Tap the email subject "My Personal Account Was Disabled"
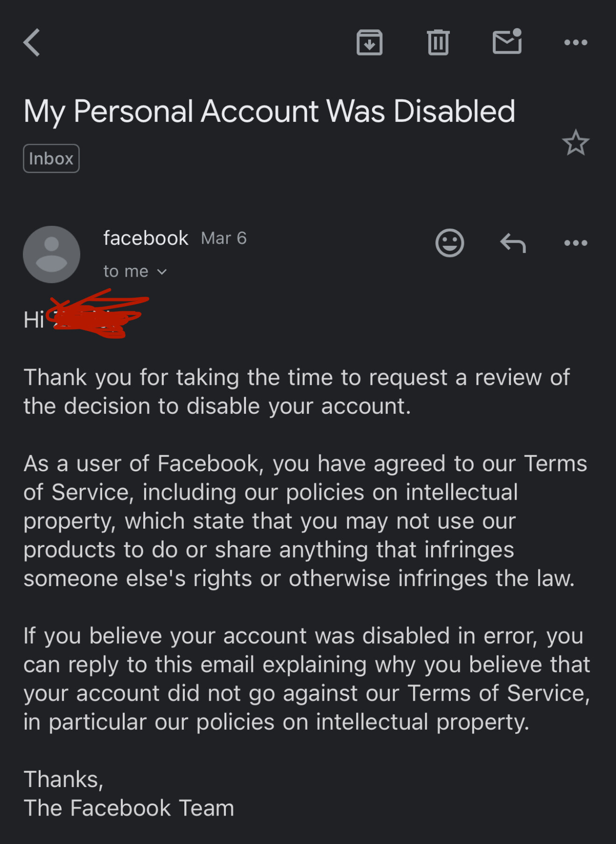 pos(269,112)
